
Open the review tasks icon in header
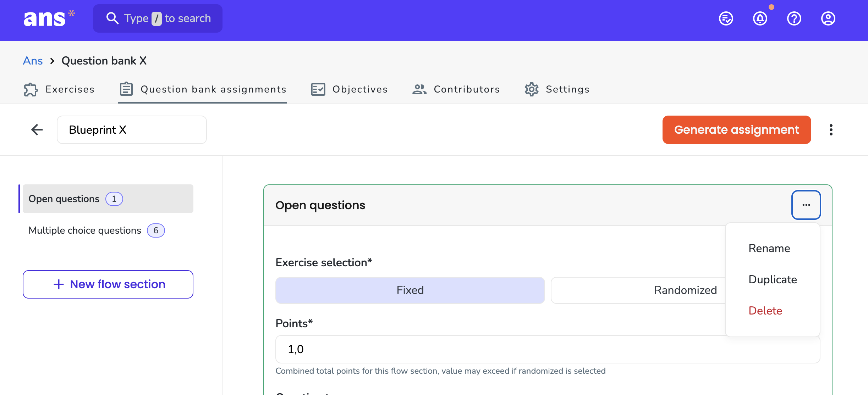click(x=726, y=18)
